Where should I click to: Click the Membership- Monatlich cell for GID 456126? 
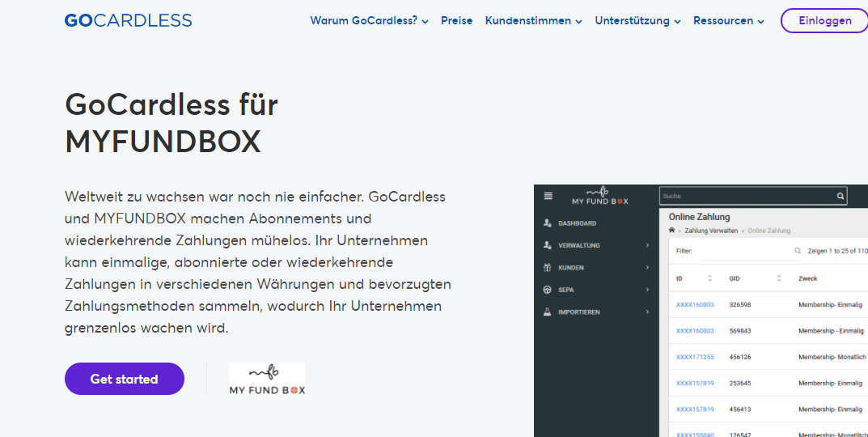832,357
